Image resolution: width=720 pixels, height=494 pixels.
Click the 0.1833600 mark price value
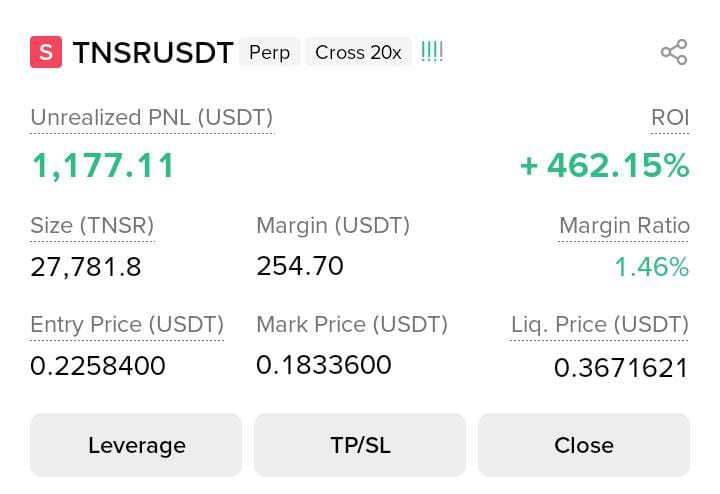click(324, 365)
